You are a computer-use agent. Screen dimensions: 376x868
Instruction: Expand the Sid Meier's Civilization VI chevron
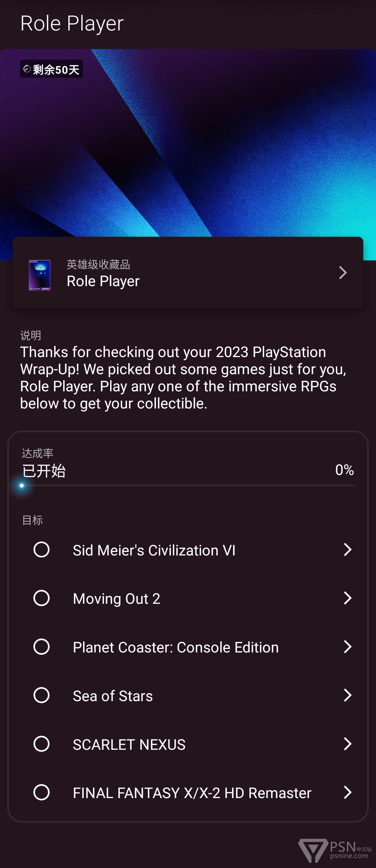(x=348, y=550)
